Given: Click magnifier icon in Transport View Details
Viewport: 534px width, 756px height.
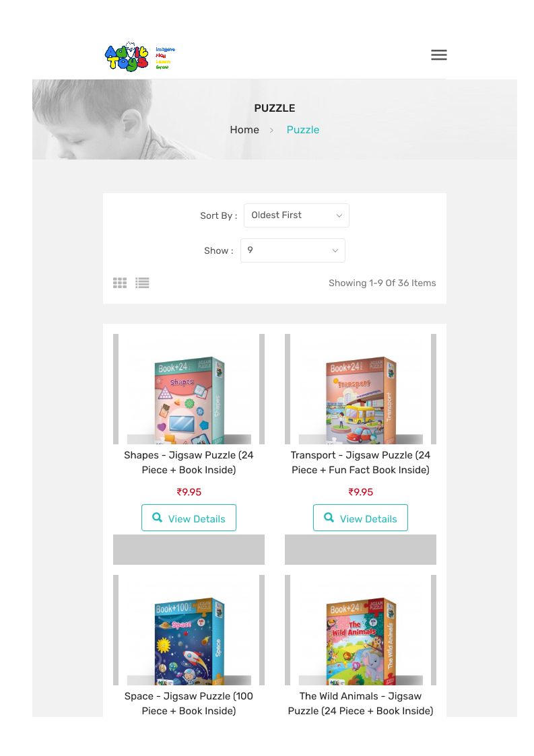Looking at the screenshot, I should click(x=329, y=517).
